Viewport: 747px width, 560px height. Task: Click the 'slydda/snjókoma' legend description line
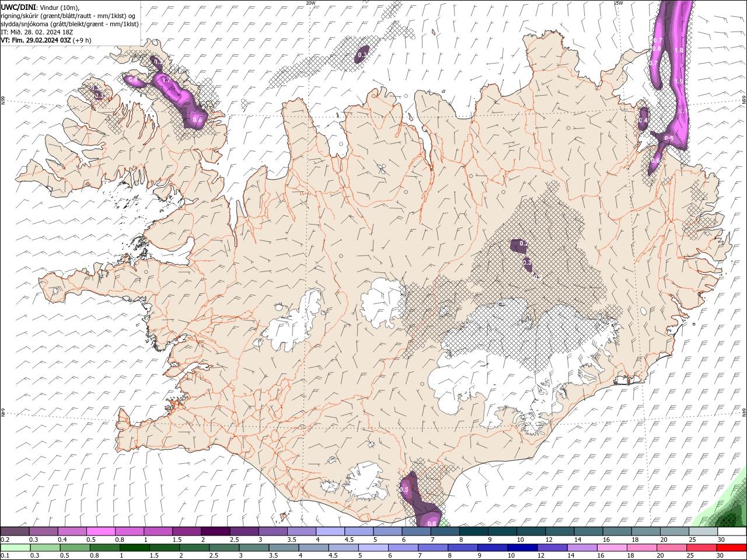tap(69, 24)
